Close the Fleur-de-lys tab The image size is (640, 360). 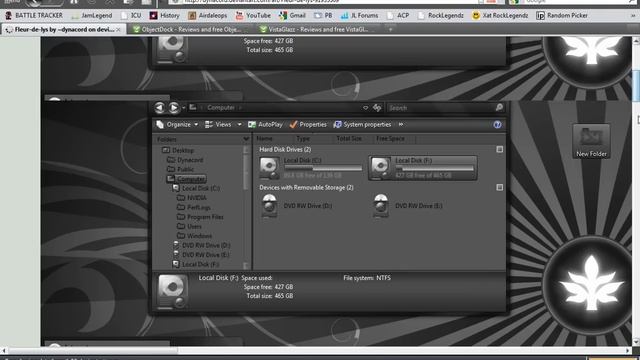coord(118,30)
